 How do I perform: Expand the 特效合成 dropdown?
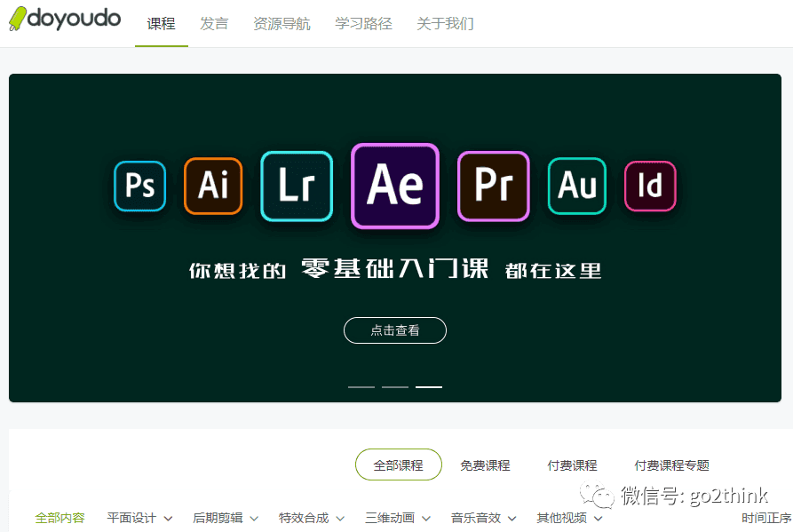pos(312,518)
